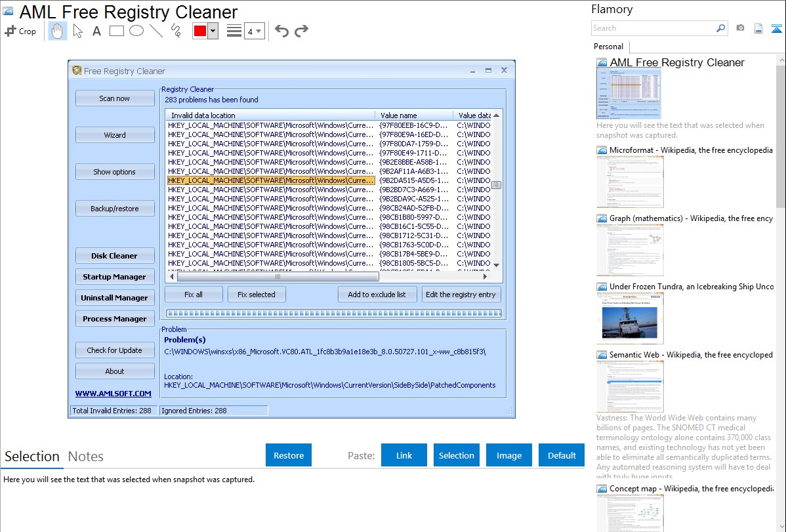Open Backup/restore
786x532 pixels.
(x=115, y=209)
